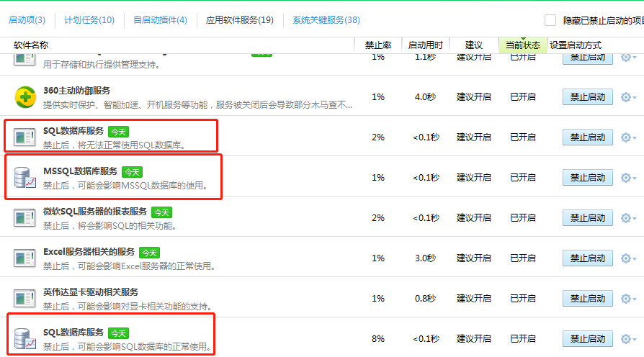644x357 pixels.
Task: Click description 禁止后，可能会影响MSSQL数据库的使用。
Action: [126, 186]
